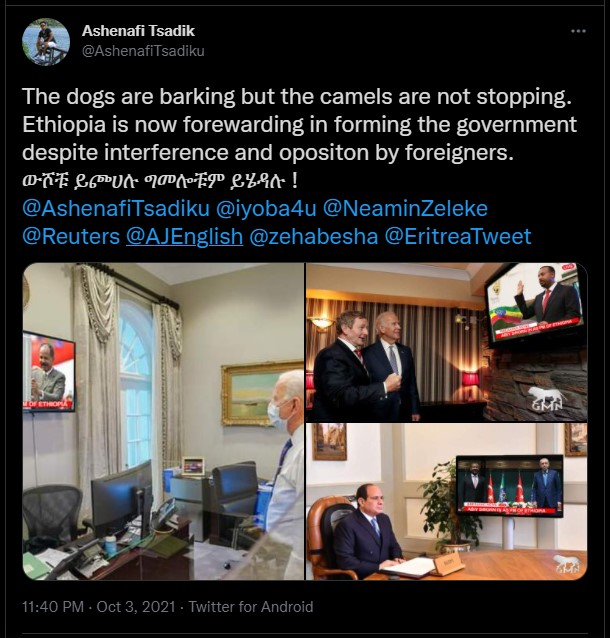Open the @EritreaTweet mention
Image resolution: width=610 pixels, height=638 pixels.
(458, 236)
